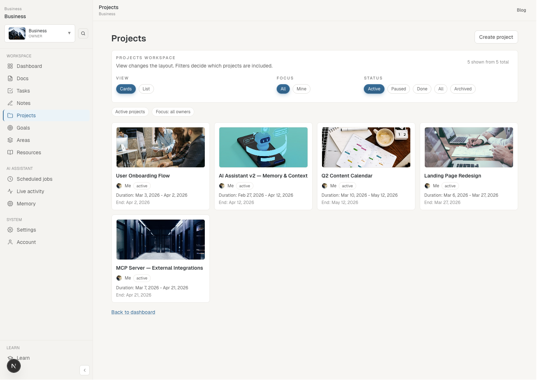Open Goals from the workspace sidebar

tap(11, 128)
